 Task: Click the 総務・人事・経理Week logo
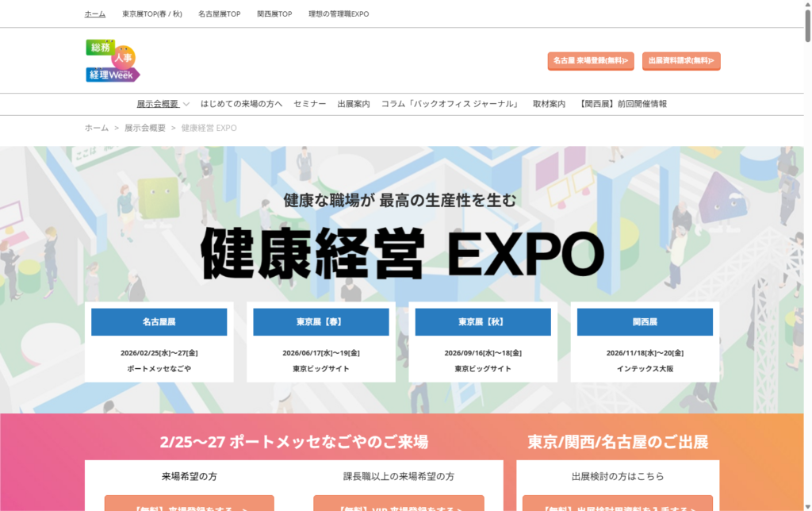113,61
